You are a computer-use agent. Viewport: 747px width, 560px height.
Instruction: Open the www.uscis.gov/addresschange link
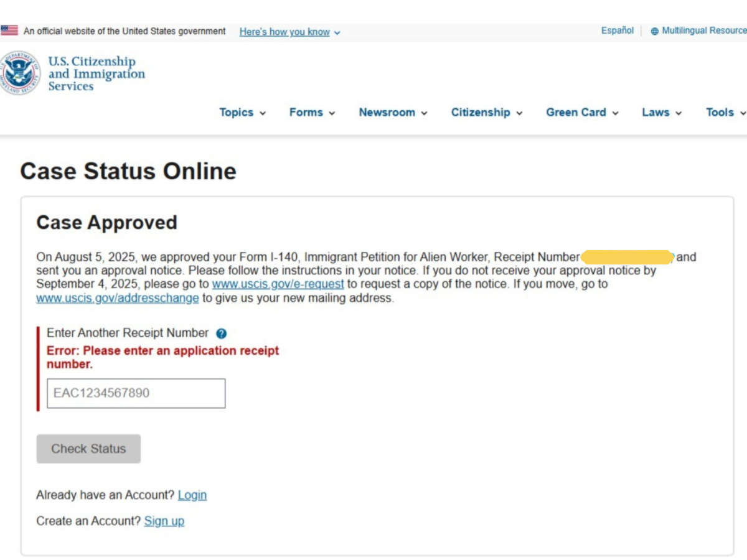pos(118,298)
